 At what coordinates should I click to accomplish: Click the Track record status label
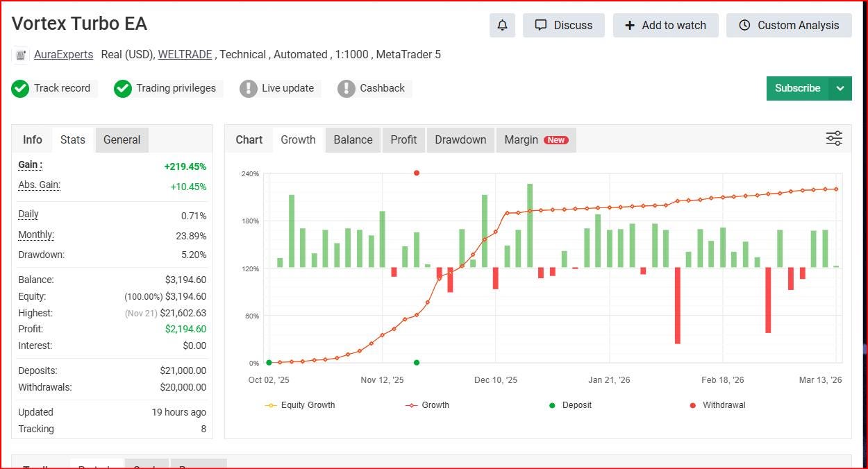click(62, 88)
